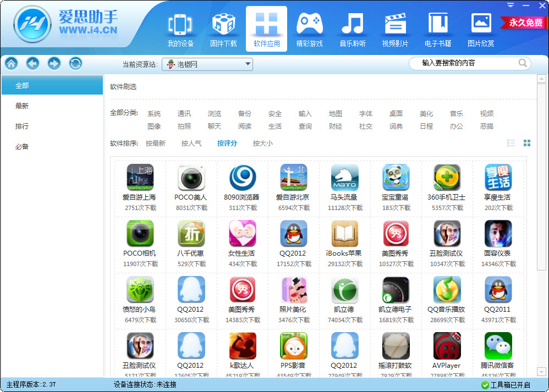Open AVPlayer app icon
Image resolution: width=549 pixels, height=392 pixels.
(x=447, y=345)
